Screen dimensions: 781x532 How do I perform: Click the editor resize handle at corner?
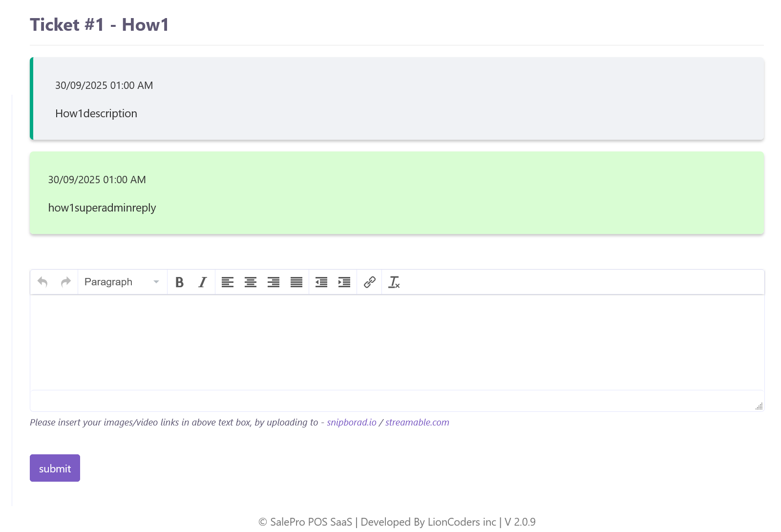(x=759, y=406)
